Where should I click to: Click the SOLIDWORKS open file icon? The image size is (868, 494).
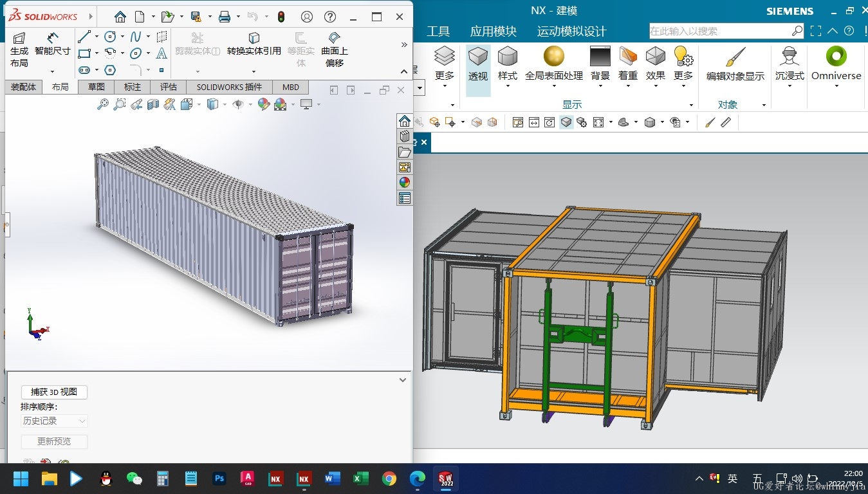[x=167, y=17]
